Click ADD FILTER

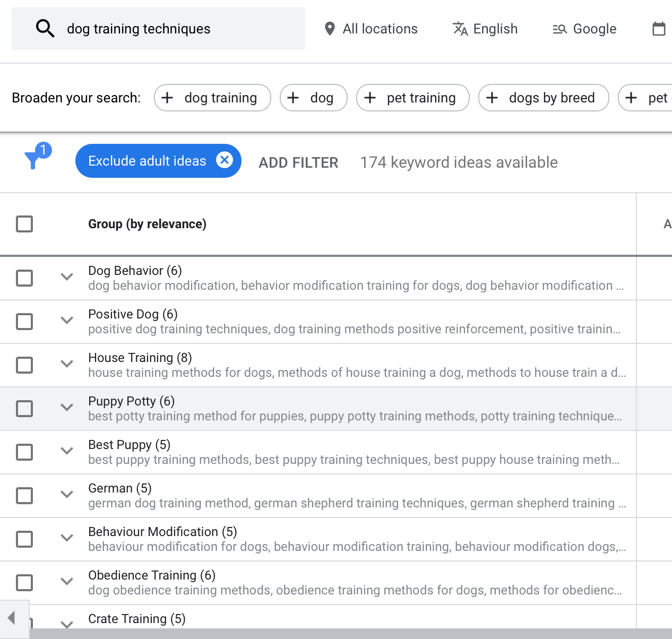(298, 162)
